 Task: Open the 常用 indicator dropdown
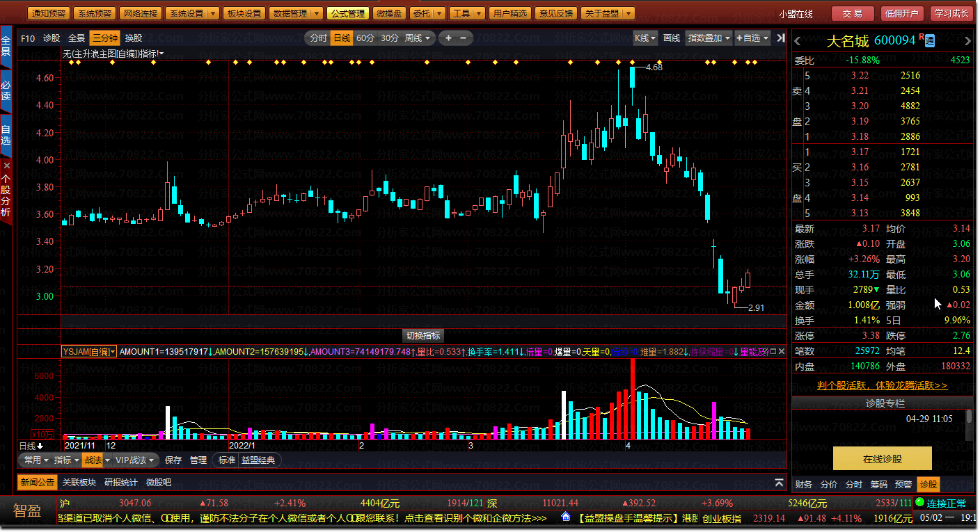(x=36, y=460)
